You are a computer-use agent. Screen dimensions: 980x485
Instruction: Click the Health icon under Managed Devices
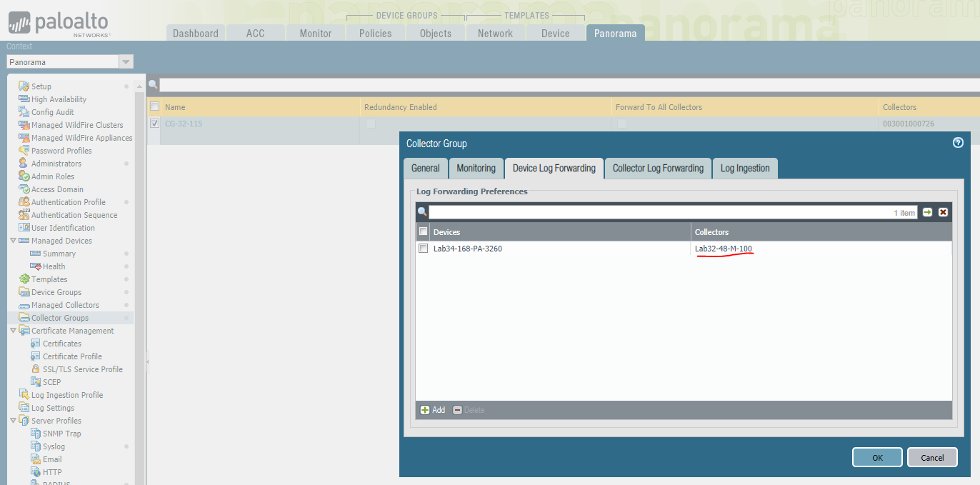(36, 266)
